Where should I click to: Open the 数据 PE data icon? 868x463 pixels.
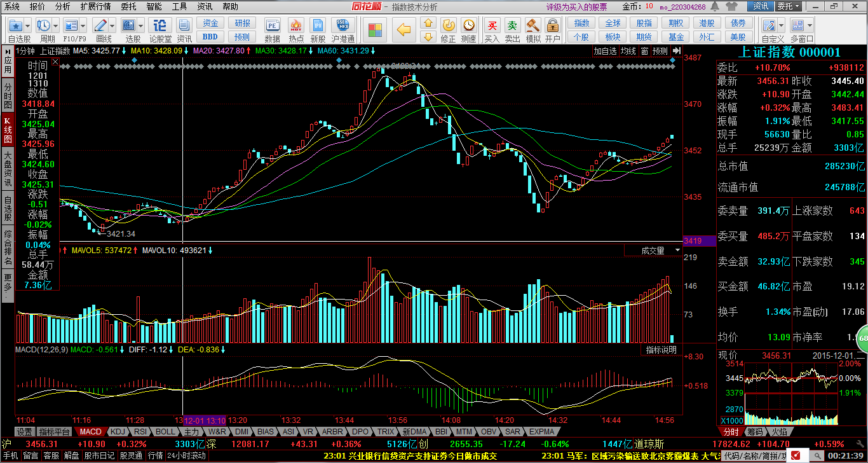pos(273,26)
